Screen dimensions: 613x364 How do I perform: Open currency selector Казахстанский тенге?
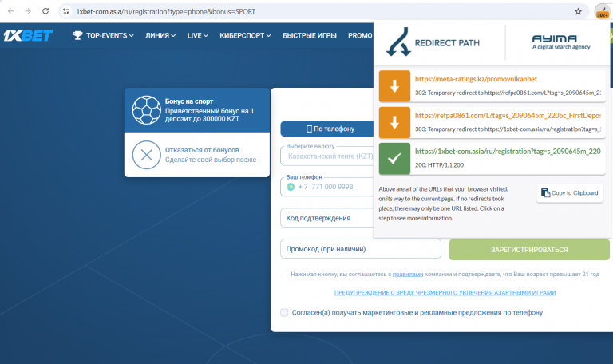[327, 156]
